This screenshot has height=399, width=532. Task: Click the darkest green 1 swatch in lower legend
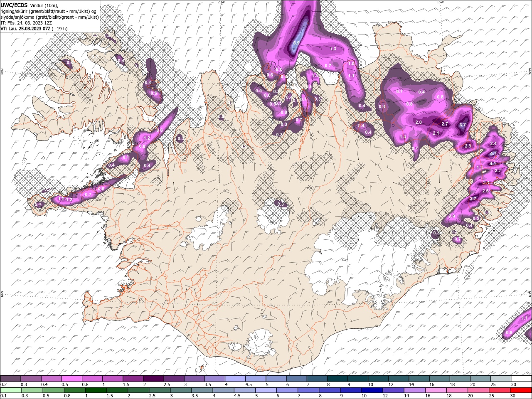pyautogui.click(x=96, y=390)
